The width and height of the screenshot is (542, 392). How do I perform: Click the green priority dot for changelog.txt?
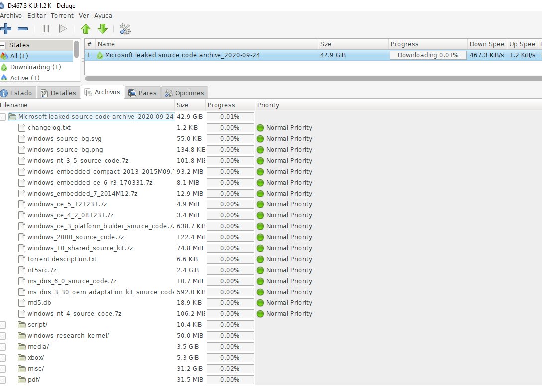point(260,128)
